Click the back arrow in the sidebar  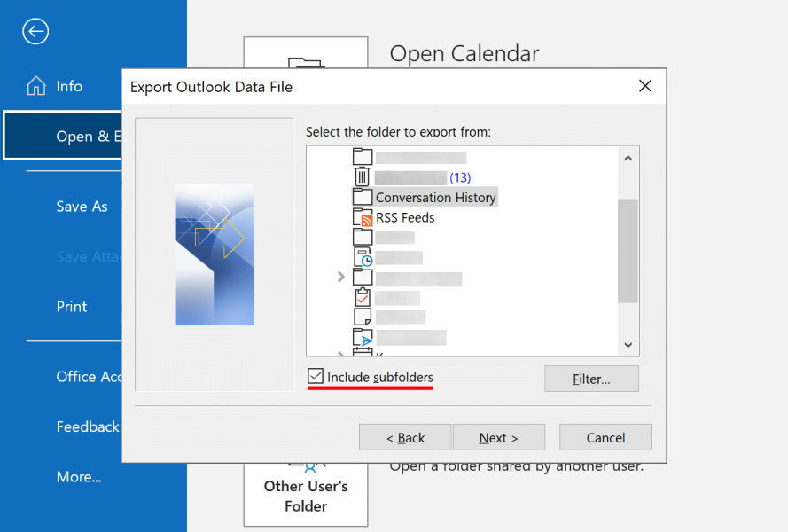pyautogui.click(x=35, y=31)
